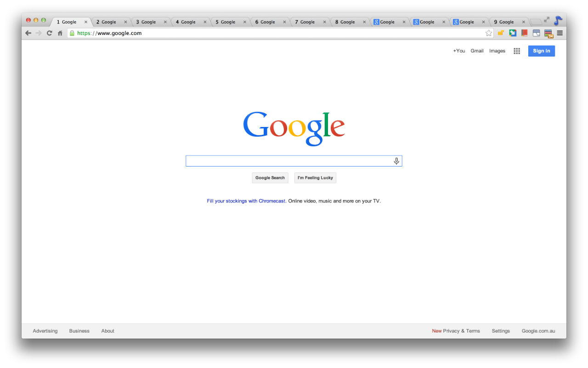
Task: Open the About footer link
Action: point(108,331)
